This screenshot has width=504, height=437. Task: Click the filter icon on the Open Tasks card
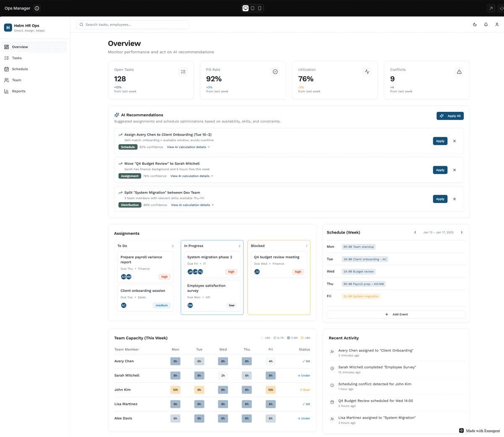(183, 71)
